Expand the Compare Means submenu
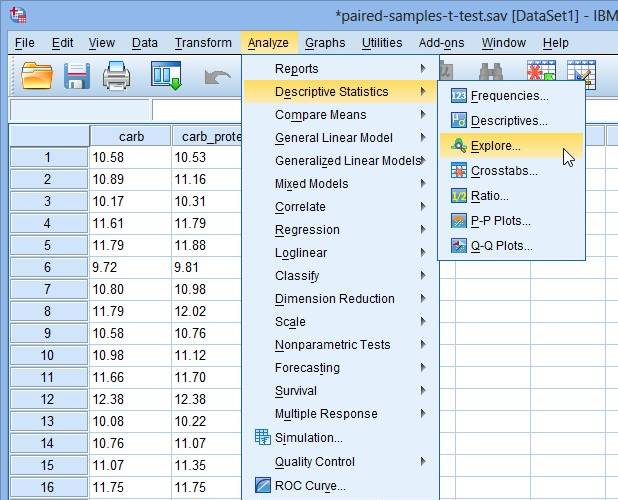 (320, 115)
